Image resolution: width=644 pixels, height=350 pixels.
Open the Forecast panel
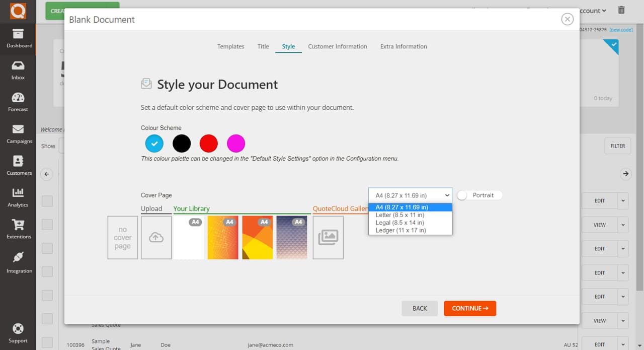click(x=18, y=102)
